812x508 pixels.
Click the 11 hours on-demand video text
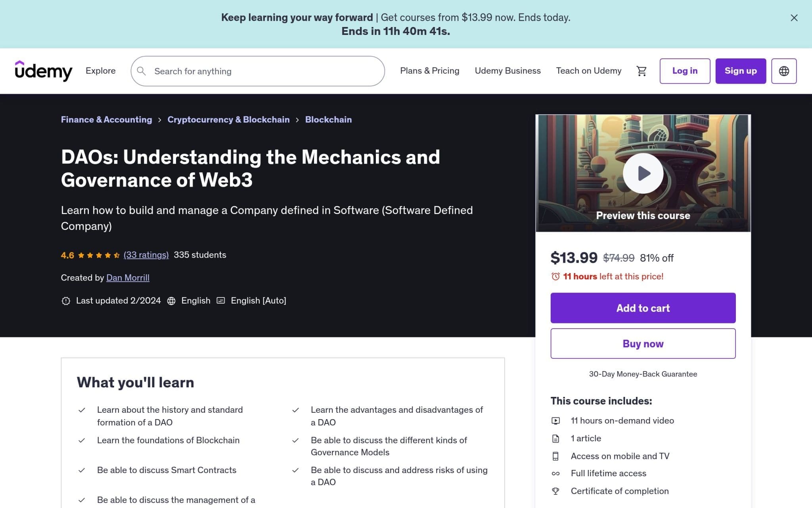click(x=622, y=421)
